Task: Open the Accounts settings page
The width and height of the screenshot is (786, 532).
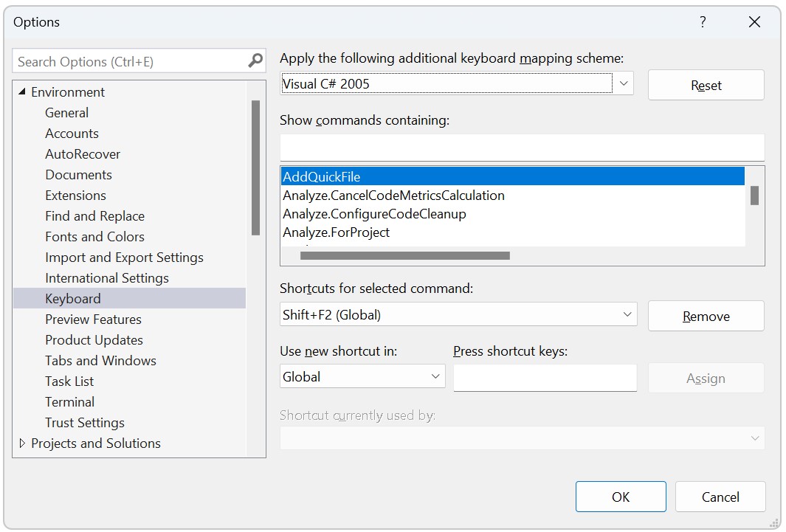Action: pyautogui.click(x=72, y=133)
